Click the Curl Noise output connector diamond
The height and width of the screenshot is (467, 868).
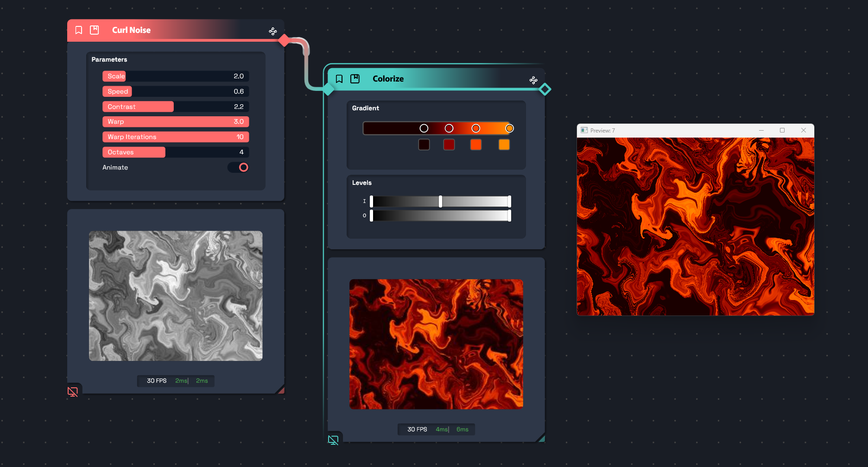285,41
